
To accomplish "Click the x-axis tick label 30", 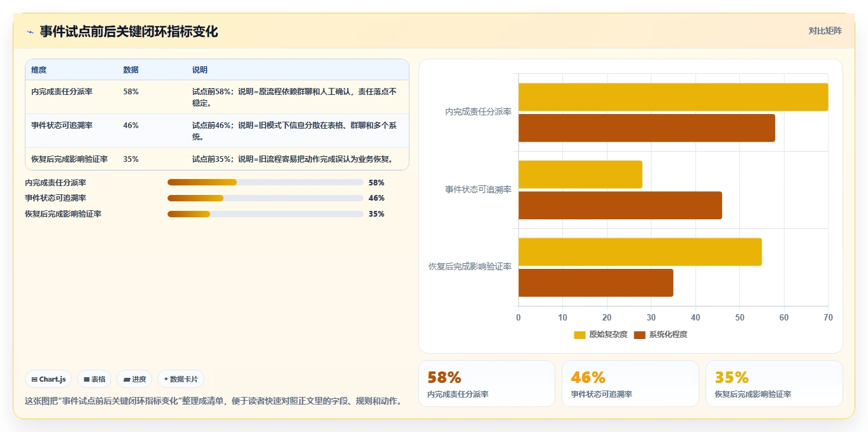I will pos(651,317).
